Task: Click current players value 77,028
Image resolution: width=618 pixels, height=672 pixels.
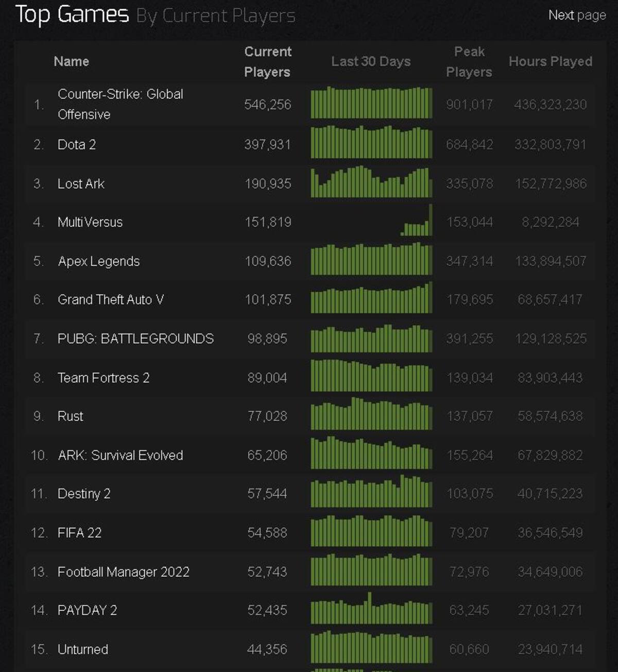Action: [267, 416]
